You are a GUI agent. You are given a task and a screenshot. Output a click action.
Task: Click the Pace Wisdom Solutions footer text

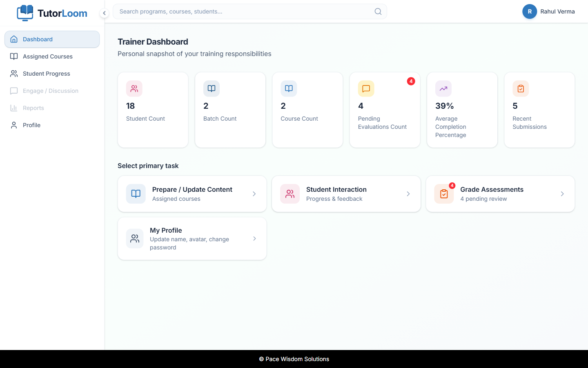pos(294,359)
